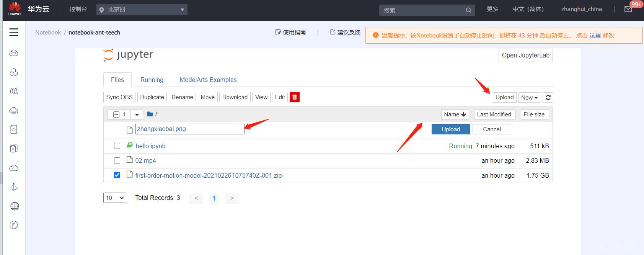Sort files by Name
This screenshot has height=255, width=644.
point(455,114)
